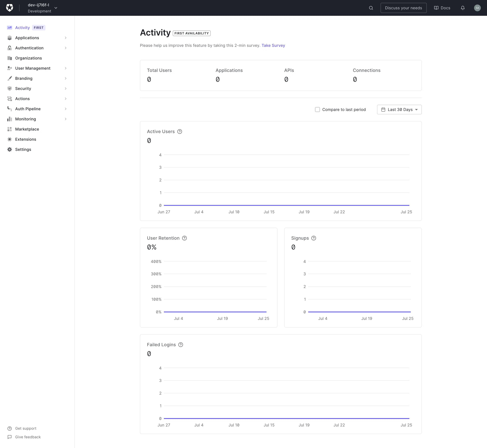Follow the Take Survey link
Viewport: 487px width, 448px height.
(x=273, y=46)
